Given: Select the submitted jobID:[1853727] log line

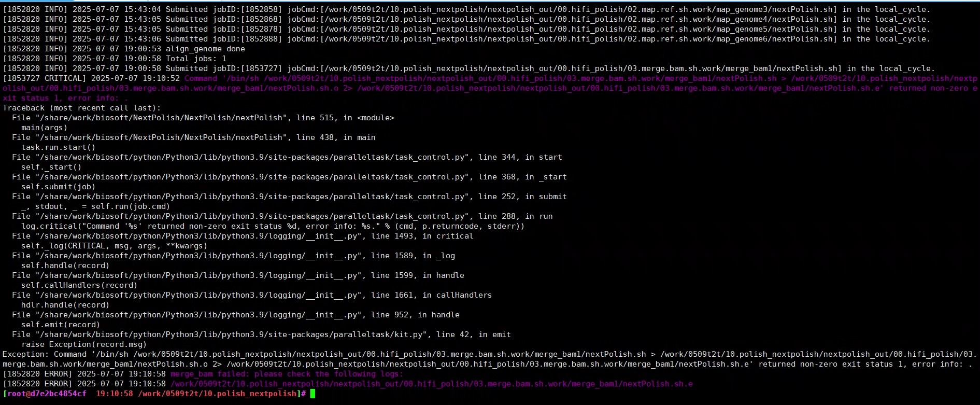Looking at the screenshot, I should (x=469, y=68).
